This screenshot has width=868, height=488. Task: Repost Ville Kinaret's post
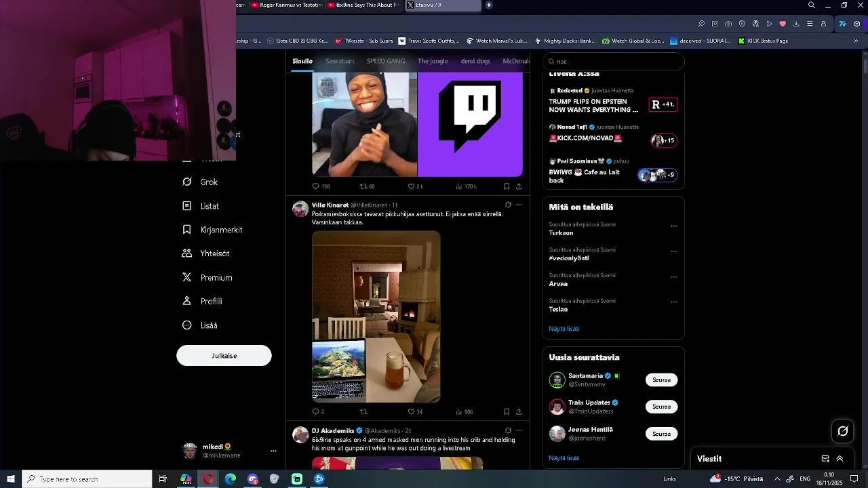363,411
